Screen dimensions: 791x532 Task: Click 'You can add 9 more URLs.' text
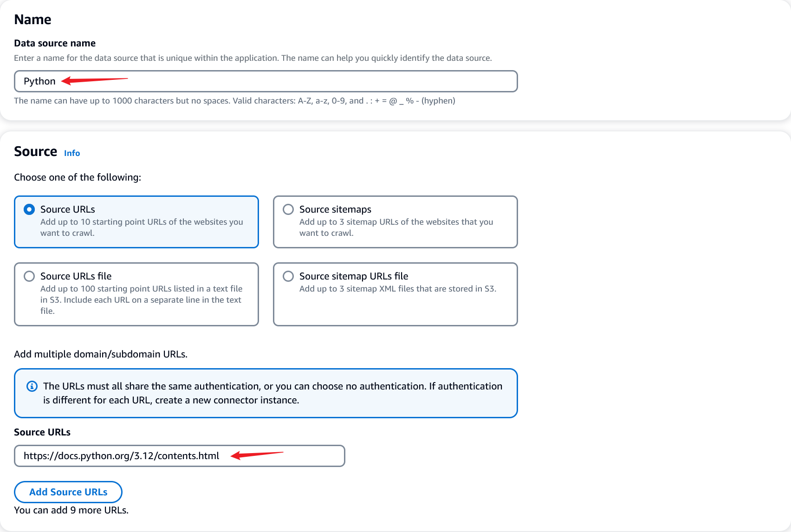pyautogui.click(x=71, y=510)
